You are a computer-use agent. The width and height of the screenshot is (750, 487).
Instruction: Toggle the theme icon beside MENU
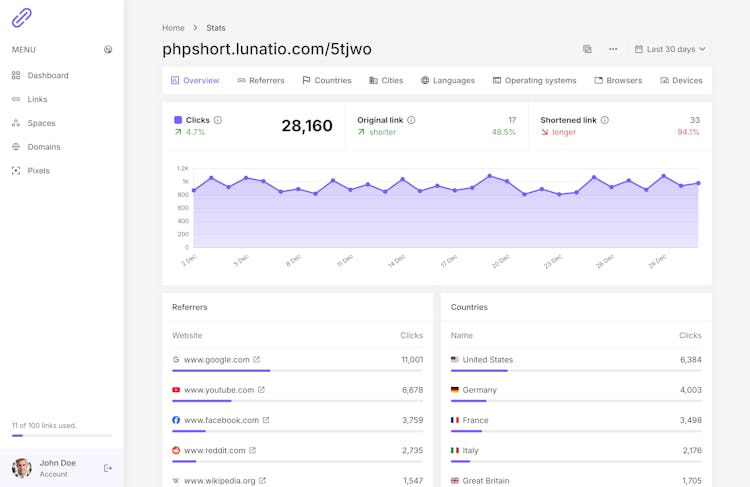pos(108,49)
